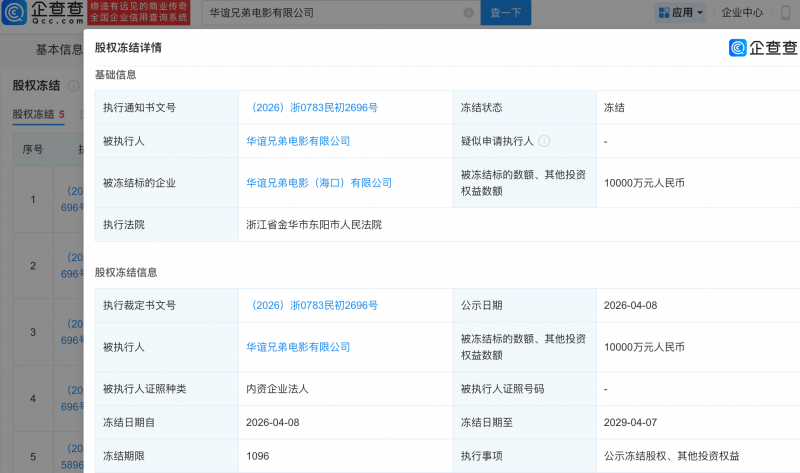Clear the search box with the X icon
The image size is (800, 473).
pyautogui.click(x=469, y=14)
